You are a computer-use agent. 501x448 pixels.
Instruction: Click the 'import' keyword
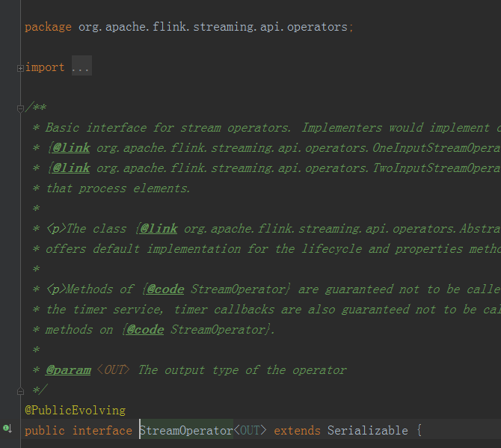[x=45, y=67]
